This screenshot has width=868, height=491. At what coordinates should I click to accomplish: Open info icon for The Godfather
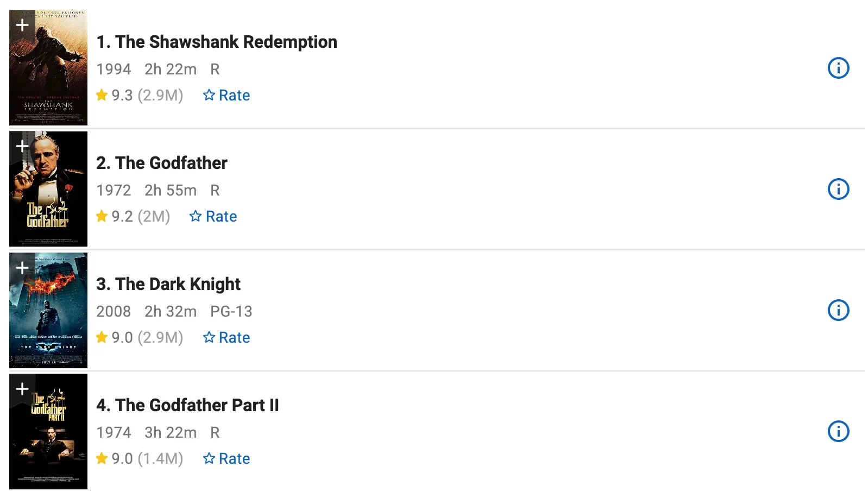838,189
